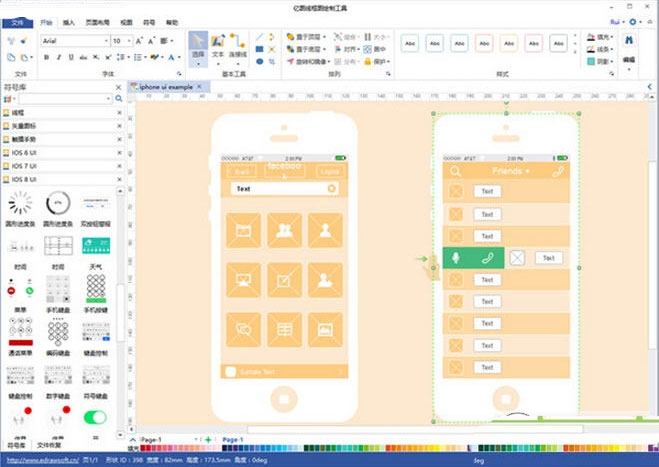Select the microphone icon in the green row
The width and height of the screenshot is (659, 467).
456,258
